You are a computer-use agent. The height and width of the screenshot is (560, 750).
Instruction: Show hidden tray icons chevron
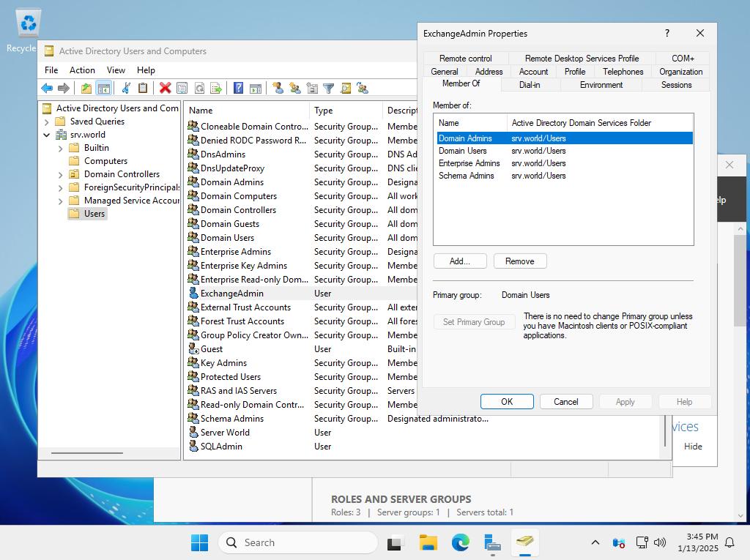595,542
